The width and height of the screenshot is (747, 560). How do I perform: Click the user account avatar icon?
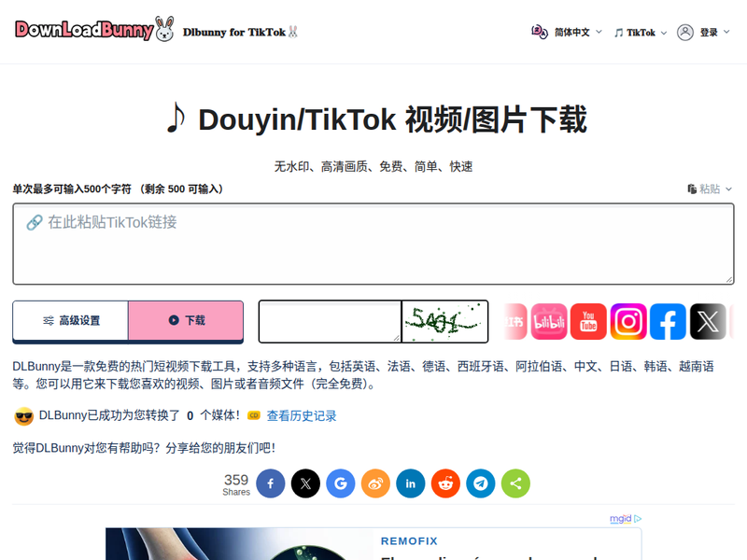click(685, 33)
